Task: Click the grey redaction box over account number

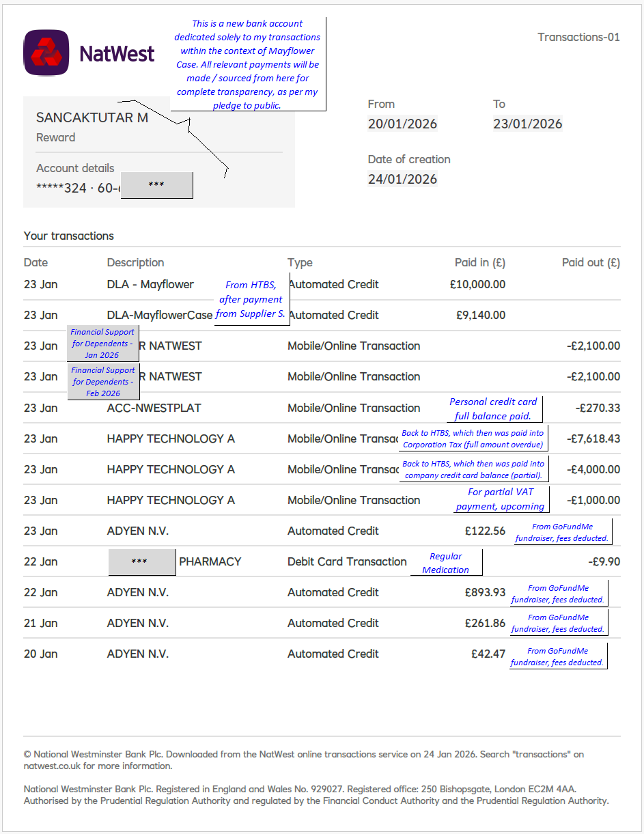Action: 156,185
